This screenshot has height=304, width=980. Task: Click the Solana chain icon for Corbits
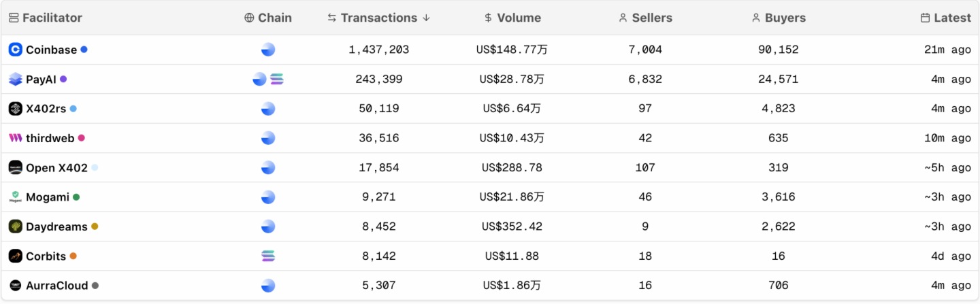click(x=268, y=256)
